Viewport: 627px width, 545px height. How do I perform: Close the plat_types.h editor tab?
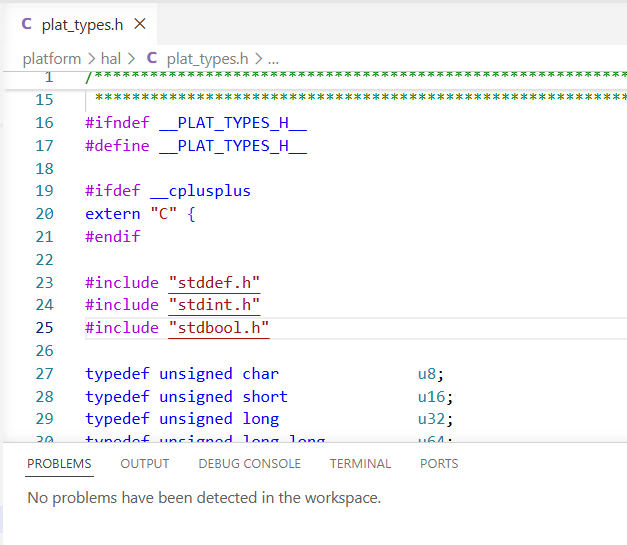[140, 24]
